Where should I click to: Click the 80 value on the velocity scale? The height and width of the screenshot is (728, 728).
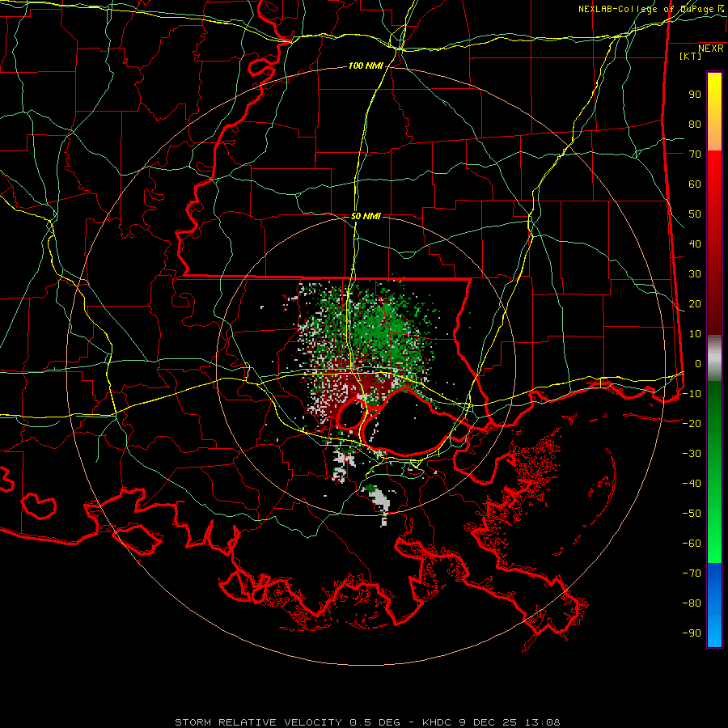(x=695, y=125)
